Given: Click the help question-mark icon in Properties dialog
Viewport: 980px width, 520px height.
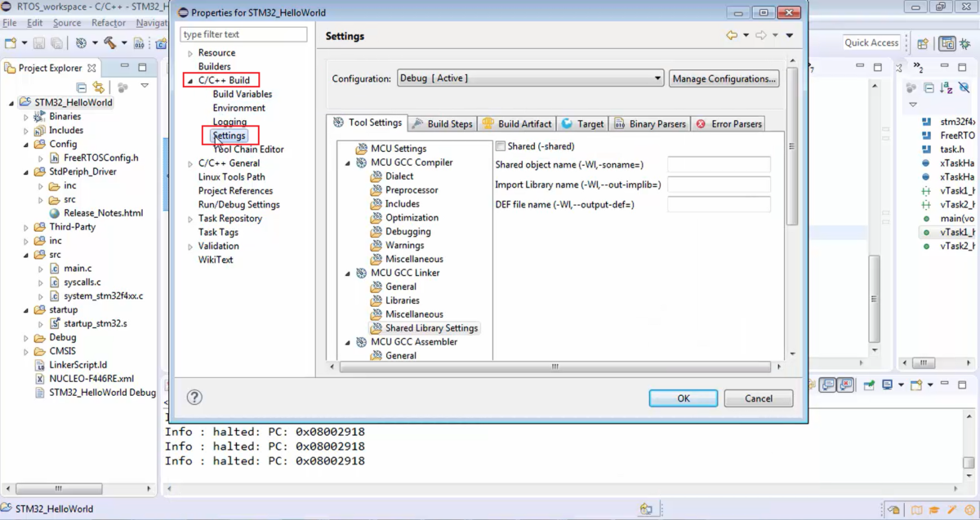Looking at the screenshot, I should (194, 398).
